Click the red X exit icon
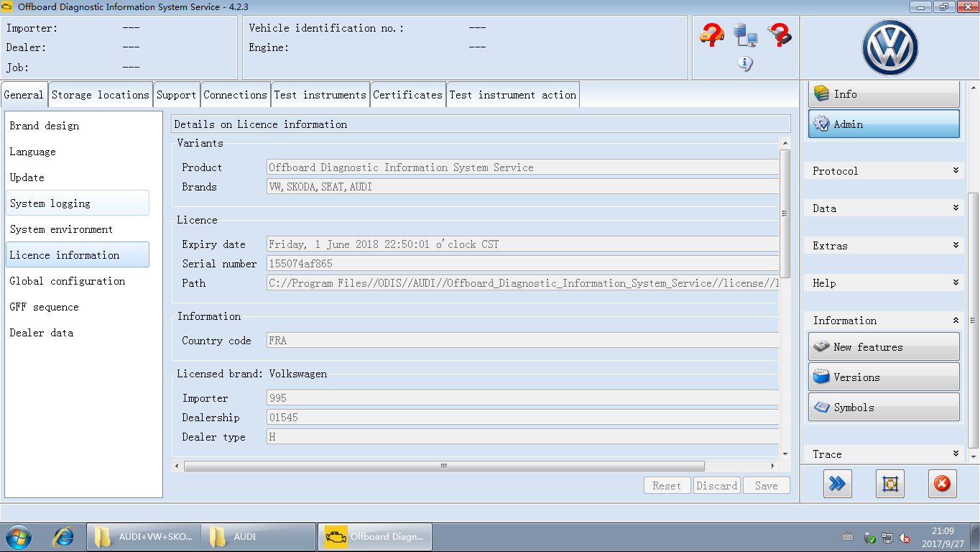The height and width of the screenshot is (552, 980). tap(942, 484)
